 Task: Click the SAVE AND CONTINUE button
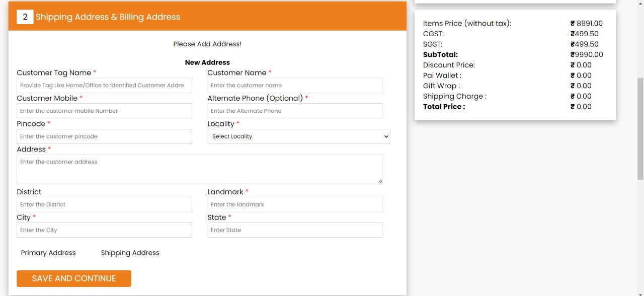[x=74, y=278]
